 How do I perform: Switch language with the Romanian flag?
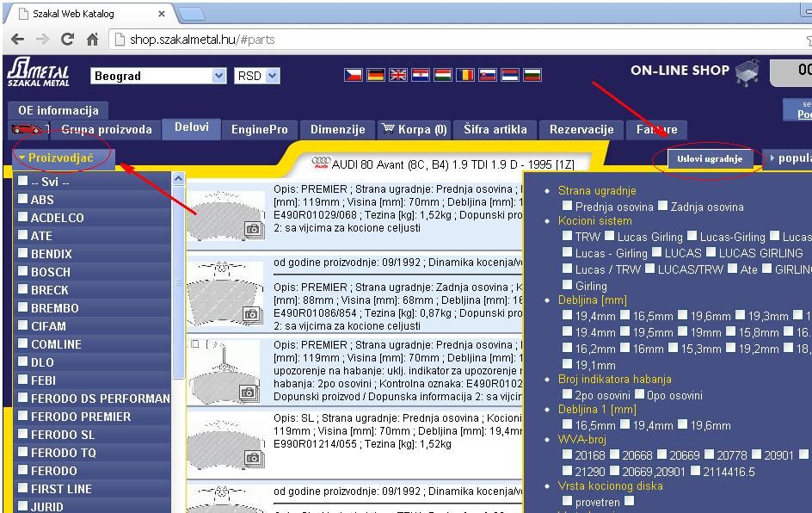[465, 75]
